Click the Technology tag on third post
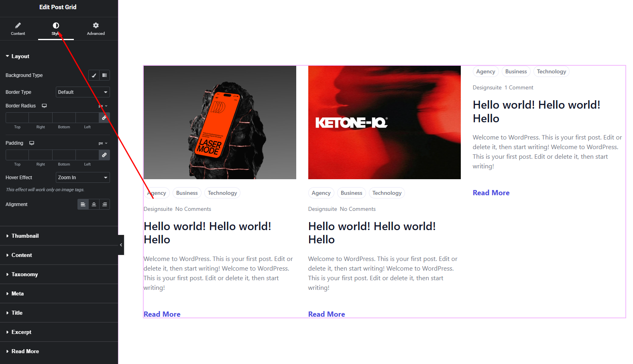This screenshot has height=364, width=633. click(551, 72)
